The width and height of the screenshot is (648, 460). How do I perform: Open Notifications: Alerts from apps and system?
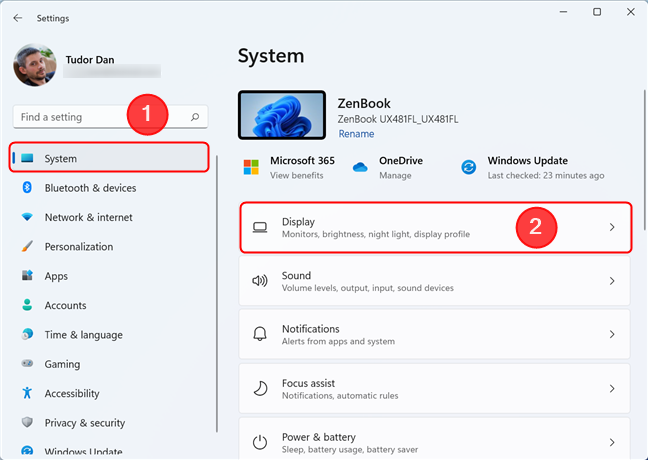click(x=435, y=334)
